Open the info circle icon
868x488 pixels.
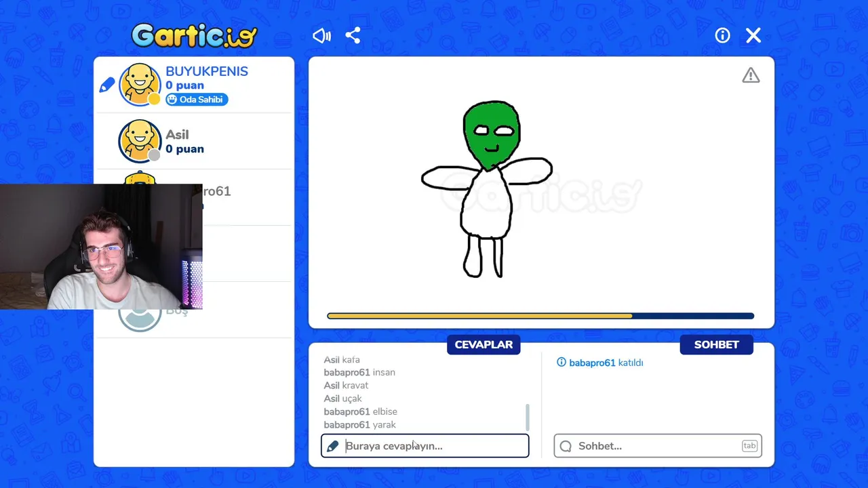coord(722,35)
